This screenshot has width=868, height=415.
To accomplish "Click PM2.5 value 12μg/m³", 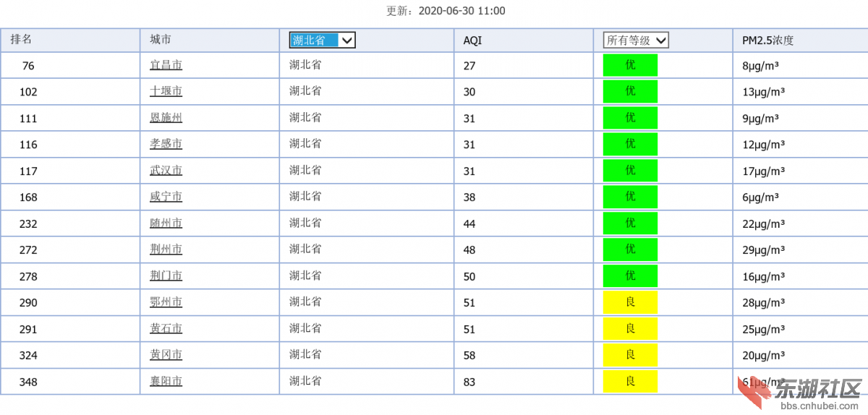I will [x=763, y=145].
